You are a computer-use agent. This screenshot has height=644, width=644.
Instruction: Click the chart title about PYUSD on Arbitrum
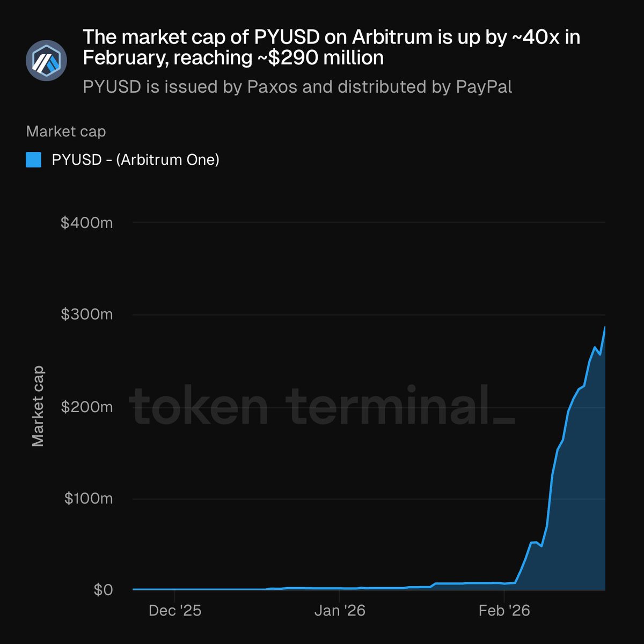click(331, 47)
